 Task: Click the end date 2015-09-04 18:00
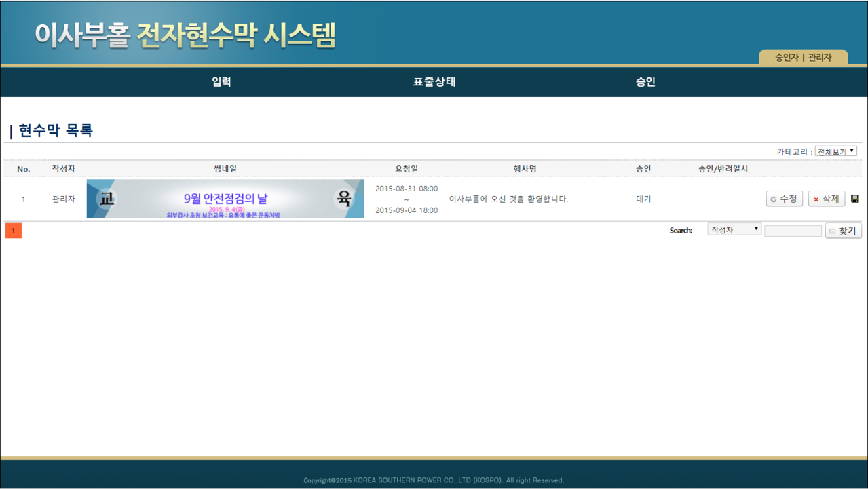pos(407,210)
